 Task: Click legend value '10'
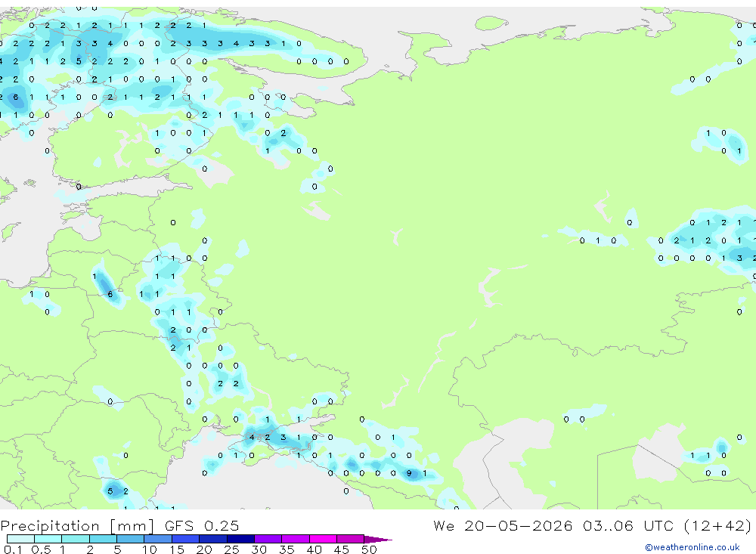(x=149, y=549)
